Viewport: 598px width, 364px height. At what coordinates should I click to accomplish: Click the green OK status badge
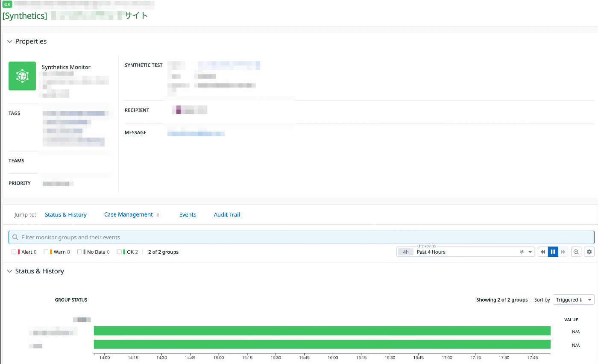coord(7,4)
